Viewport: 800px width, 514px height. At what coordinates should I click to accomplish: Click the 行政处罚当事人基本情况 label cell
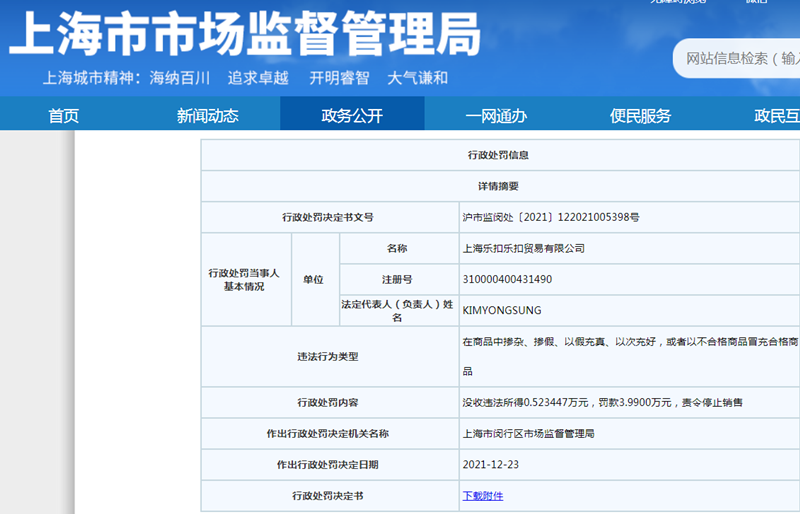point(246,280)
